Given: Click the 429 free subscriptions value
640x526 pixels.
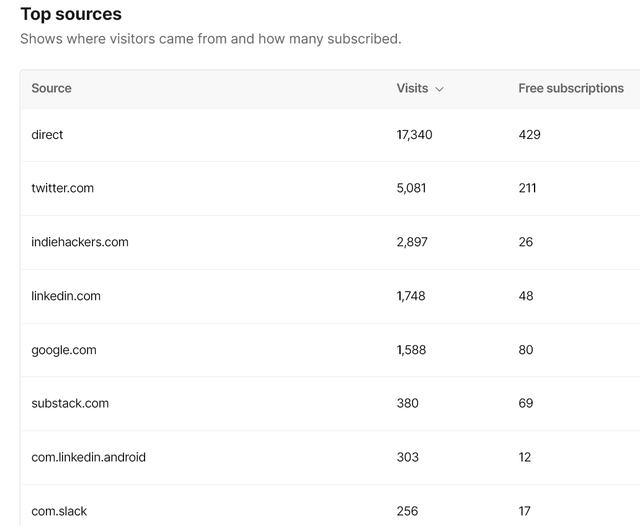Looking at the screenshot, I should pyautogui.click(x=529, y=135).
